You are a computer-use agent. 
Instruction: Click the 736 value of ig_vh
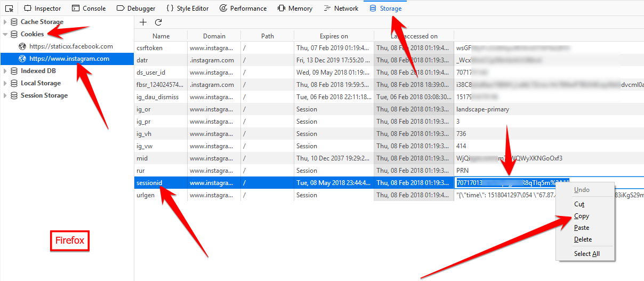point(461,134)
